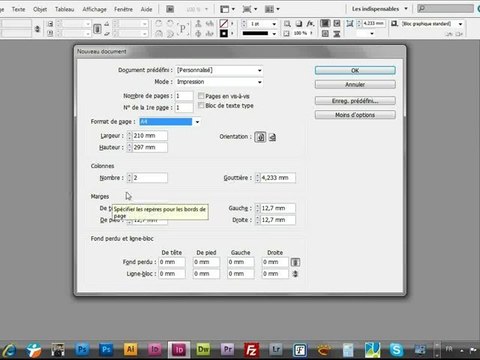
Task: Enable the Pages en vis-à-vis checkbox
Action: (x=201, y=96)
